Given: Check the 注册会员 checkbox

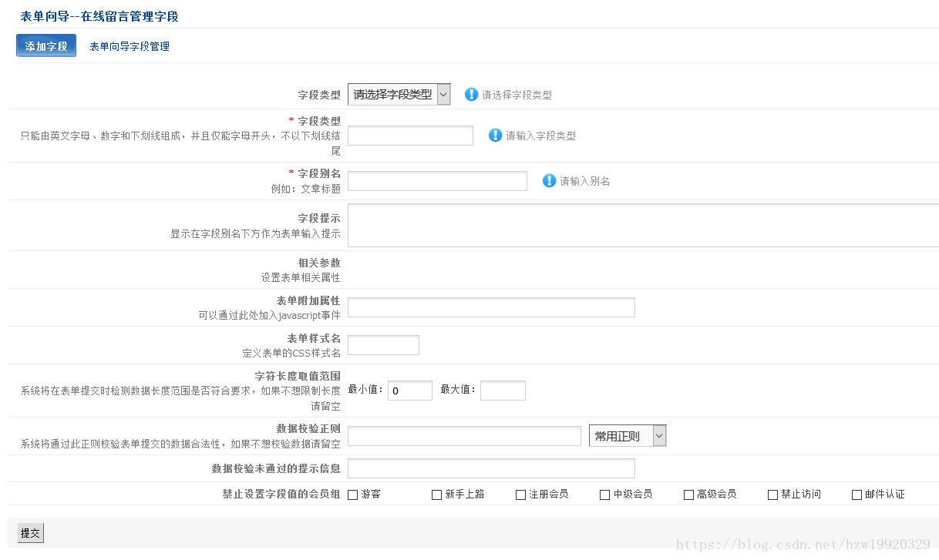Looking at the screenshot, I should click(x=520, y=494).
